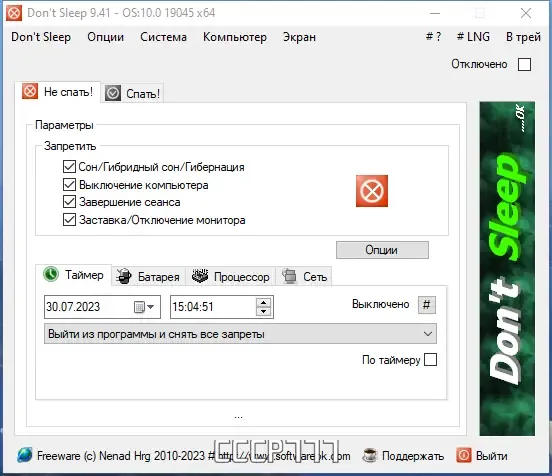Open the calendar picker in date field

pos(144,307)
